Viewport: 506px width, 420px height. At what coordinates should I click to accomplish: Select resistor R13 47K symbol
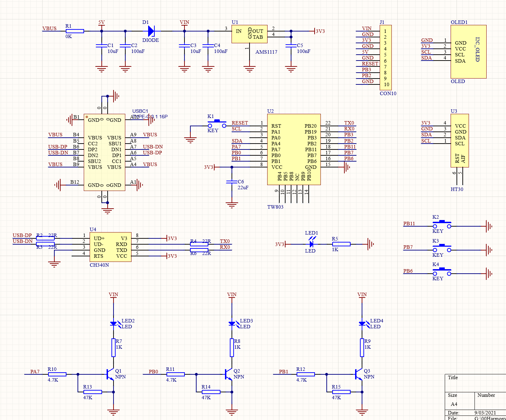(x=93, y=392)
